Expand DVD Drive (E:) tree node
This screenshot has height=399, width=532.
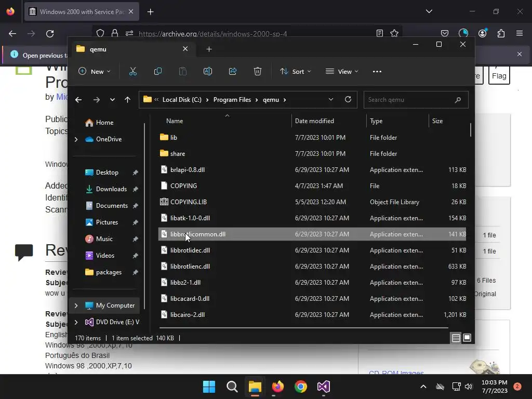(76, 322)
